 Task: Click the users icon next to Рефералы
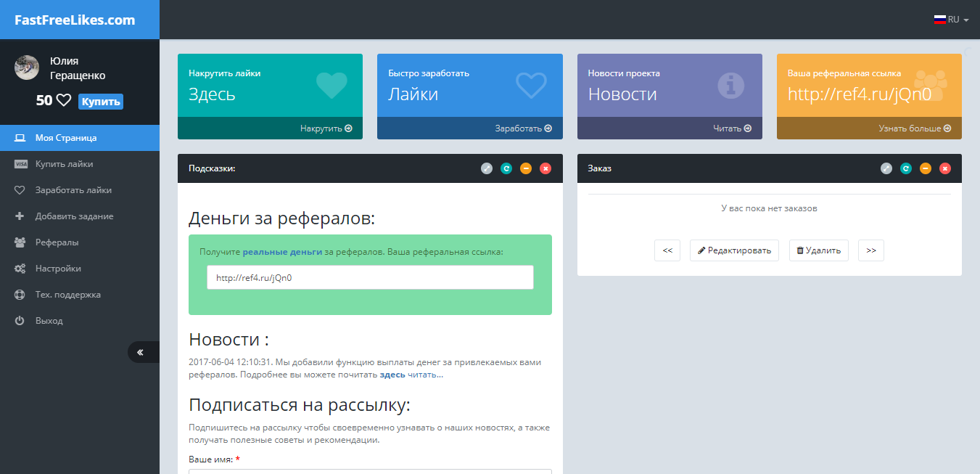(x=20, y=242)
